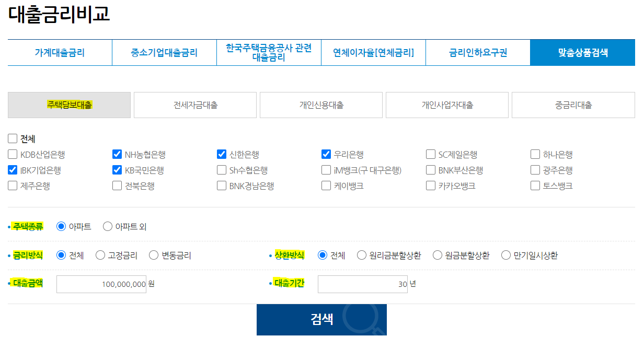
Task: Select the 아파트 외 housing type option
Action: [x=108, y=226]
